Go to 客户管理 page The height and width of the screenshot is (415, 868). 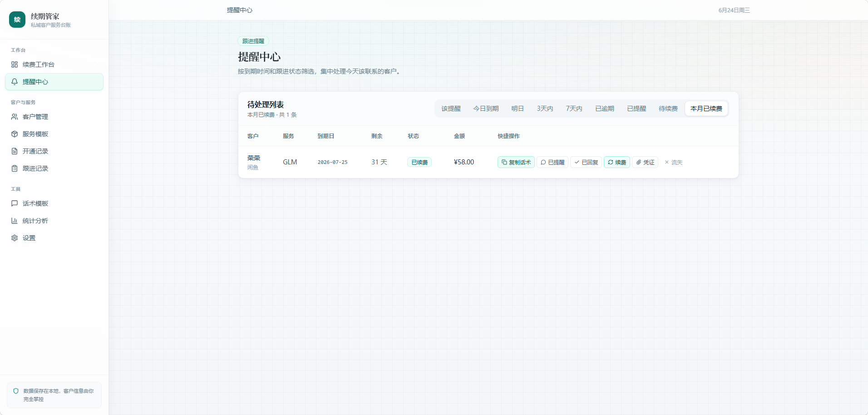[54, 117]
